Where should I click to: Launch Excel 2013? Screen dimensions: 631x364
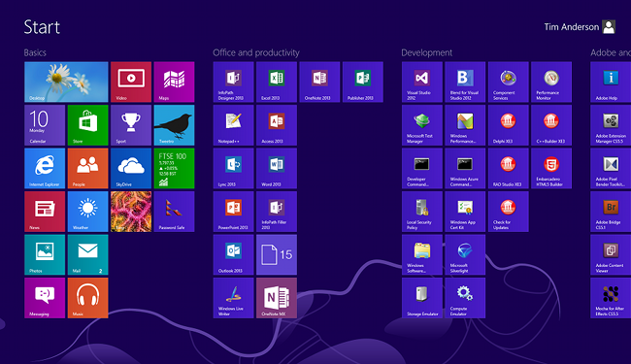click(x=277, y=83)
